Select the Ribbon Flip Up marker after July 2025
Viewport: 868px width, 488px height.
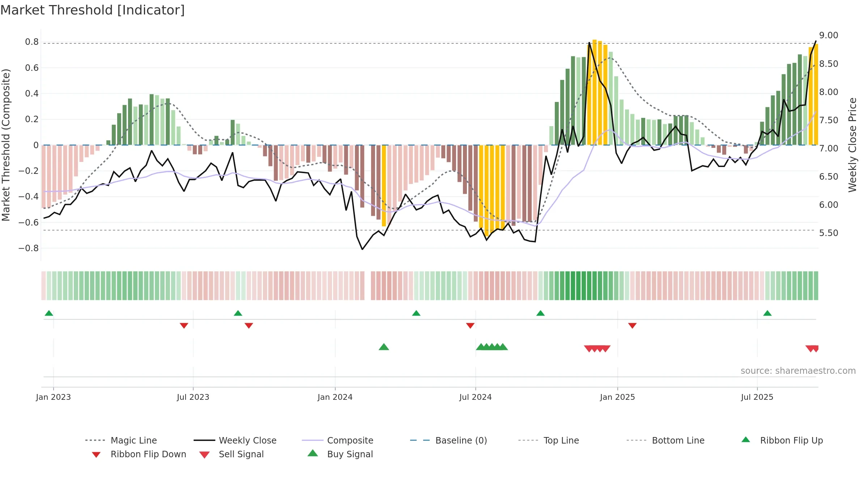[767, 313]
